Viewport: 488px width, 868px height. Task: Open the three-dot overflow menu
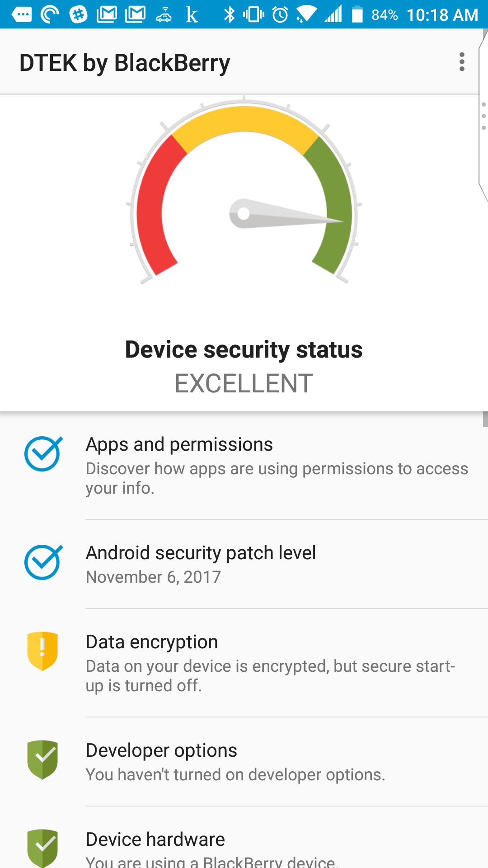(461, 62)
